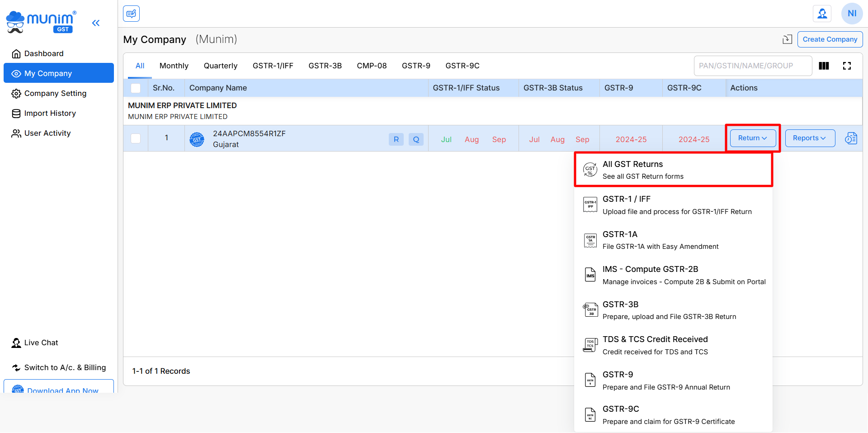The height and width of the screenshot is (433, 868).
Task: Click the GSTR-3B form icon
Action: [590, 310]
